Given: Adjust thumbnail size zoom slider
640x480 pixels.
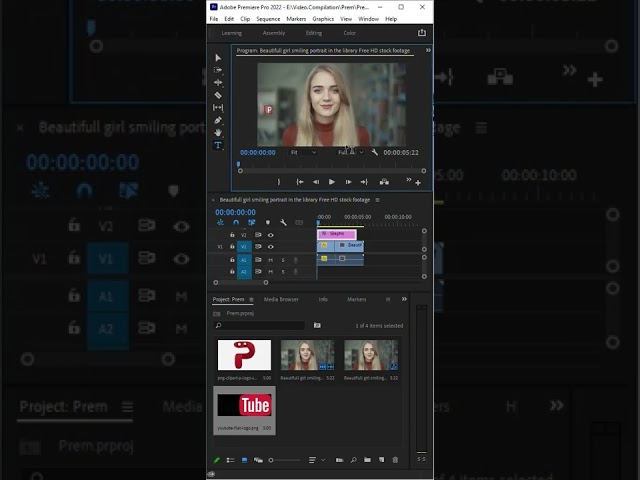Looking at the screenshot, I should point(284,460).
